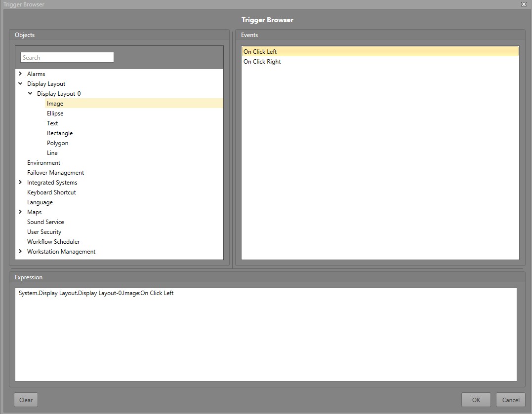
Task: Select the Text object in tree
Action: point(52,123)
